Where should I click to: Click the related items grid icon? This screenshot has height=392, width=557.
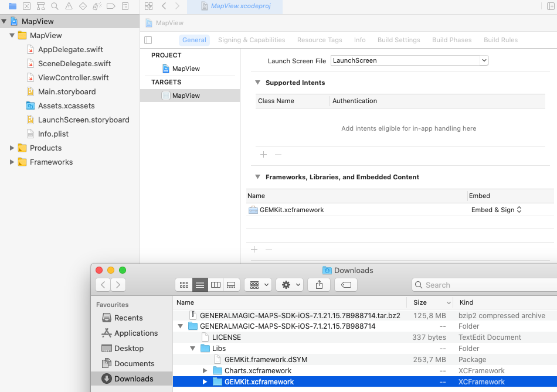(x=148, y=6)
